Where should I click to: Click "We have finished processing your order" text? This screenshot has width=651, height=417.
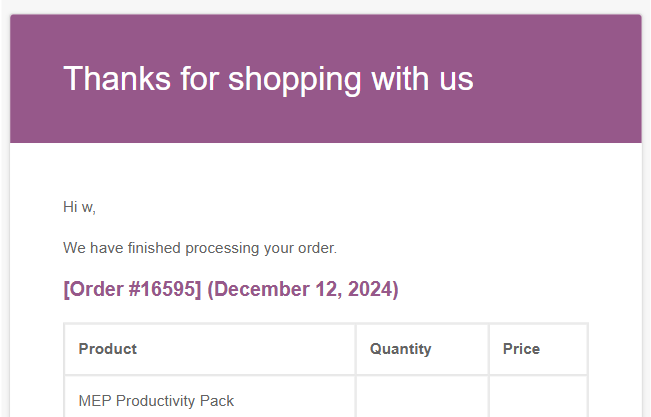199,247
